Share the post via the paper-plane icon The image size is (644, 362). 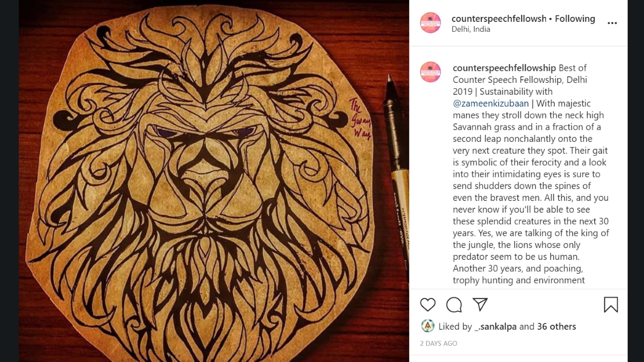pyautogui.click(x=480, y=304)
